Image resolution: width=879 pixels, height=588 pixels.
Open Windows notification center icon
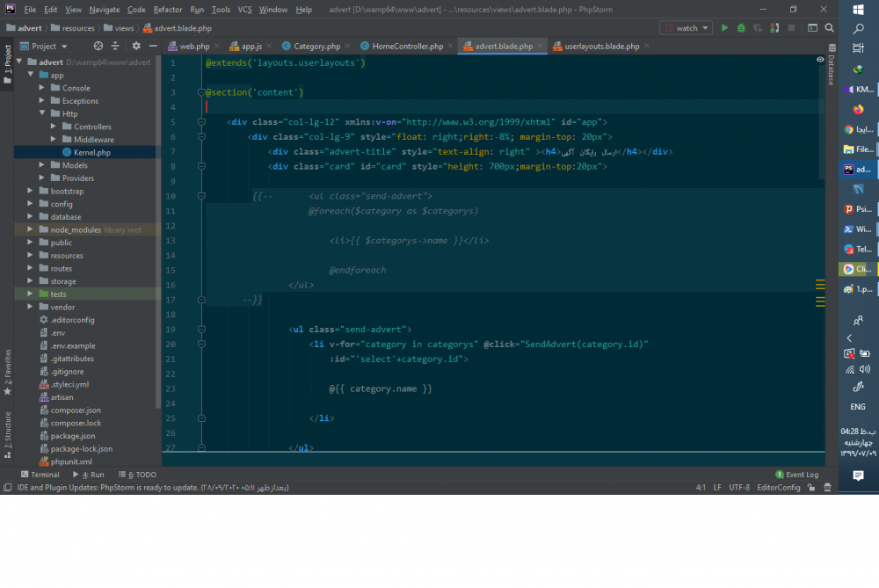[858, 475]
